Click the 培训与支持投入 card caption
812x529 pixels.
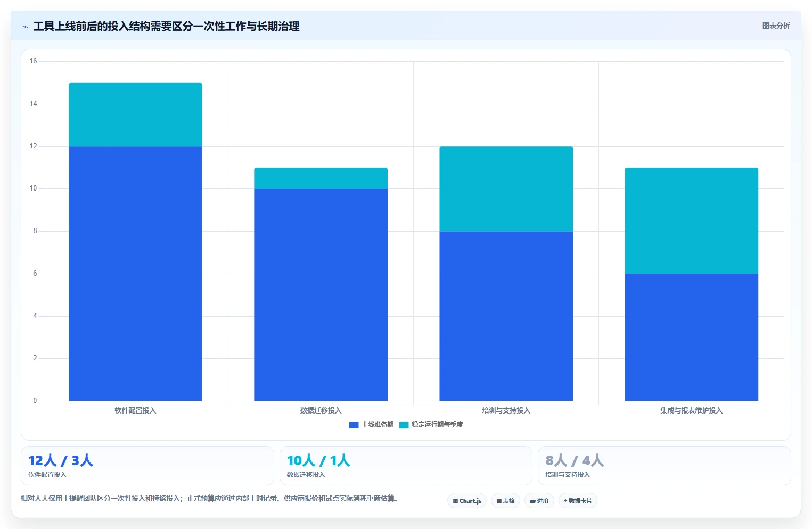[x=568, y=475]
